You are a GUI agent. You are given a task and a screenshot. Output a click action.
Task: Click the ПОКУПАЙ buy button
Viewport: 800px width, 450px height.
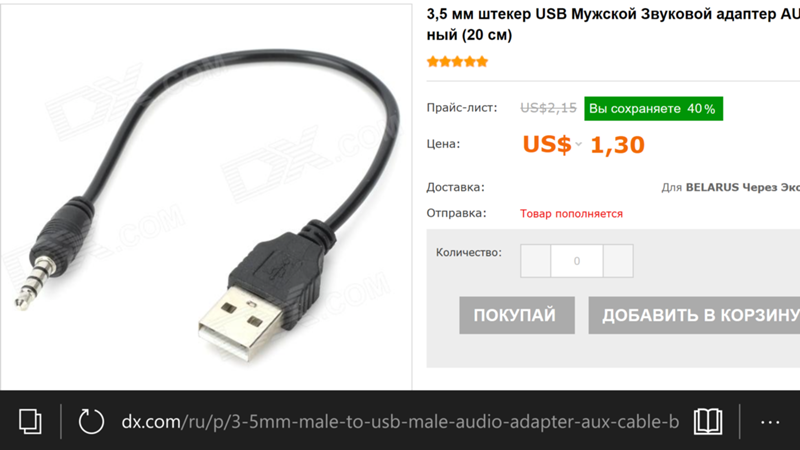tap(517, 315)
